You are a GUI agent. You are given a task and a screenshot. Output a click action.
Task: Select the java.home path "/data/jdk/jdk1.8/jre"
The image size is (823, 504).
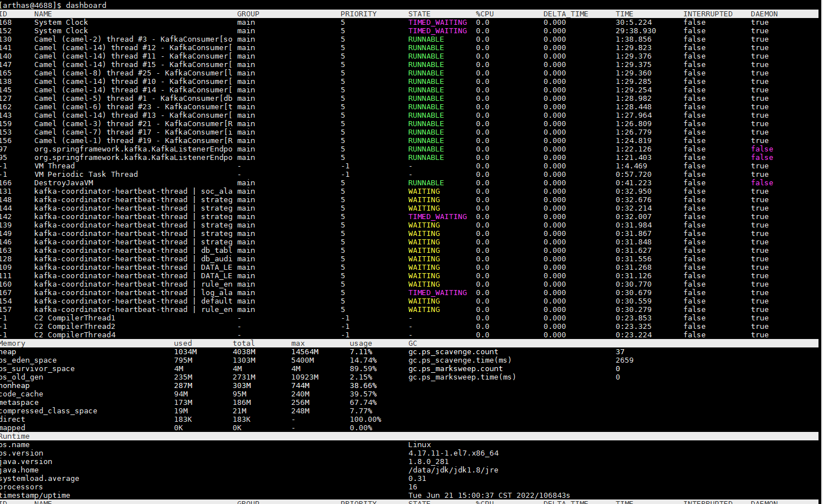coord(453,470)
